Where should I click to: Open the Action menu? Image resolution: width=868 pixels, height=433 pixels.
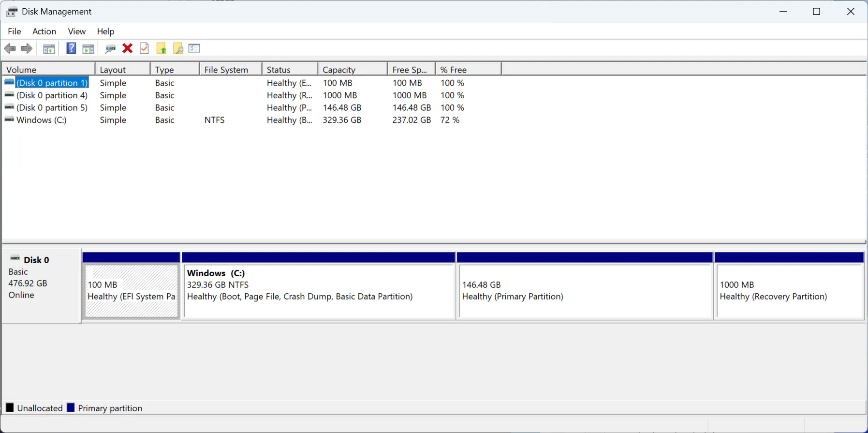point(44,31)
